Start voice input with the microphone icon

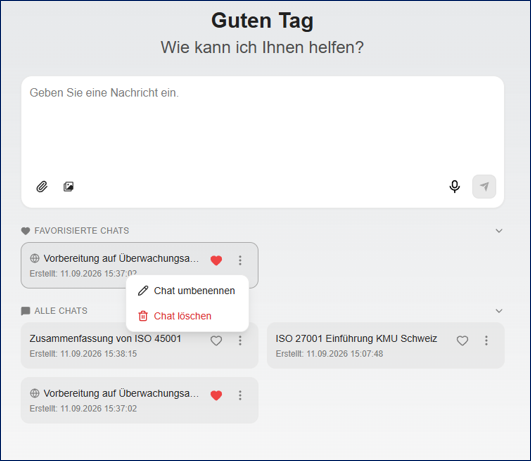click(x=454, y=187)
